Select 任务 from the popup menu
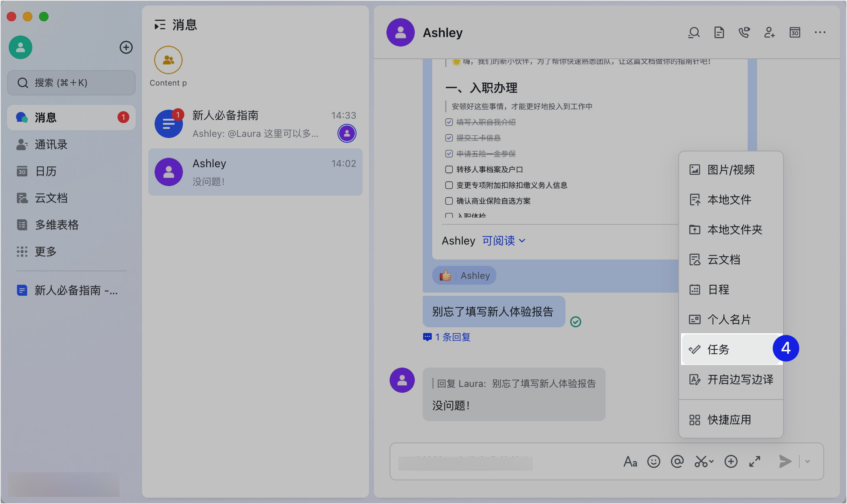 (x=718, y=349)
